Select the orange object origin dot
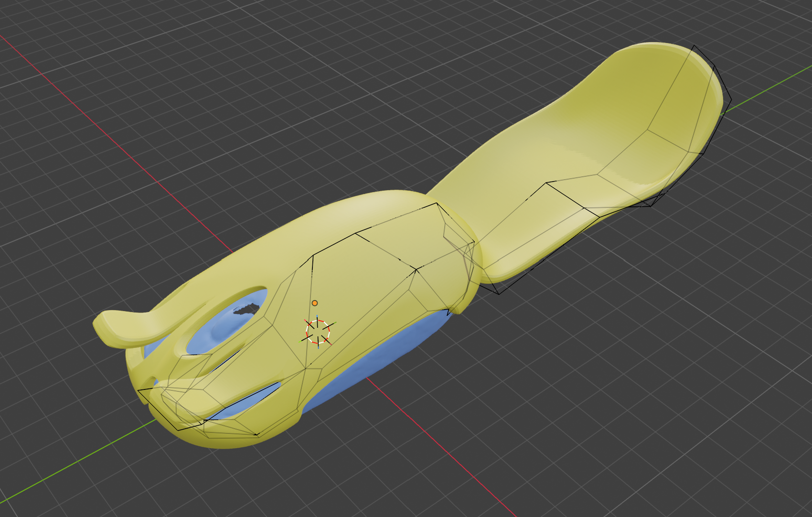Viewport: 812px width, 517px height. click(315, 303)
